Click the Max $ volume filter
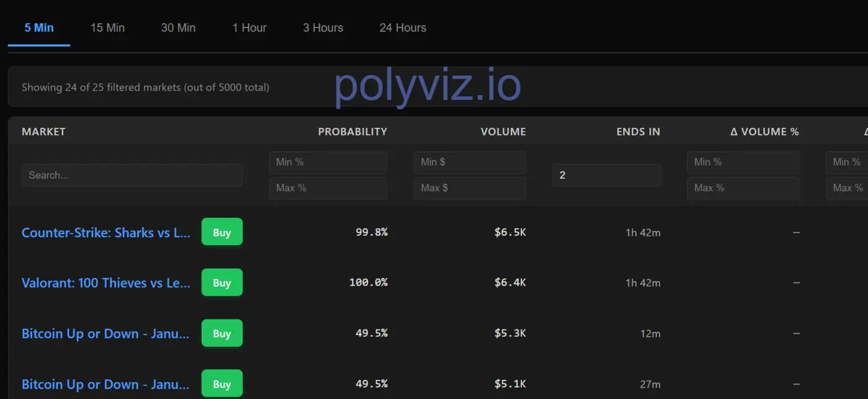 469,188
